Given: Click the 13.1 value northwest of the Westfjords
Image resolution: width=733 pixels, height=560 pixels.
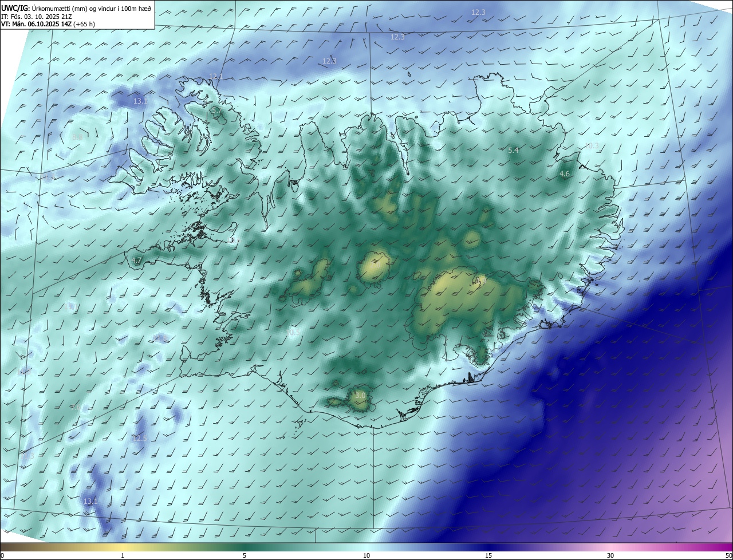Looking at the screenshot, I should pos(140,101).
